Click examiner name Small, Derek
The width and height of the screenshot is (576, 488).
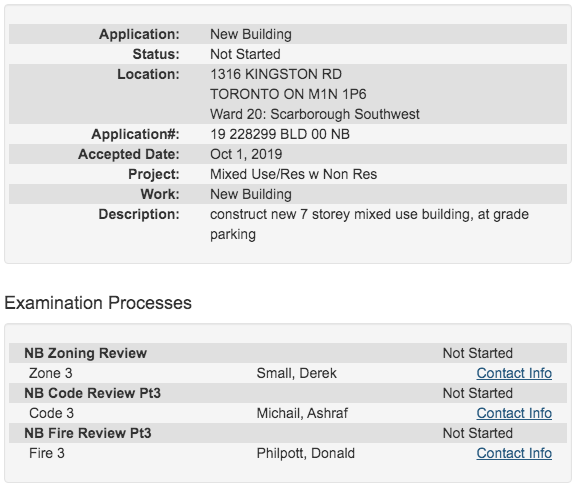click(296, 373)
